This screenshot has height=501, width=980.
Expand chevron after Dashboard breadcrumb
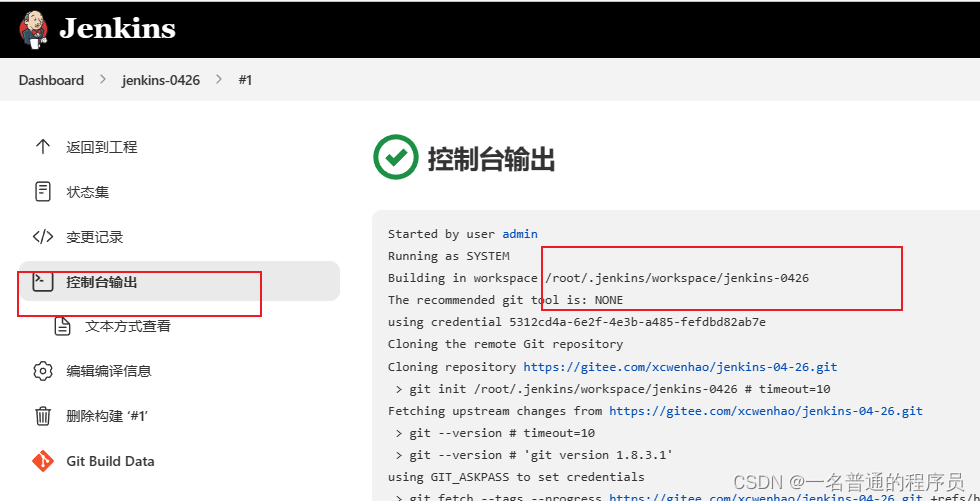103,80
